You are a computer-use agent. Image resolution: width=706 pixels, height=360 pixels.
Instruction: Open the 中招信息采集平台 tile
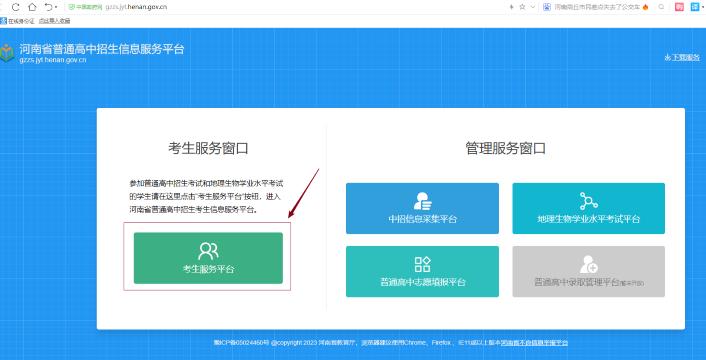click(x=422, y=208)
